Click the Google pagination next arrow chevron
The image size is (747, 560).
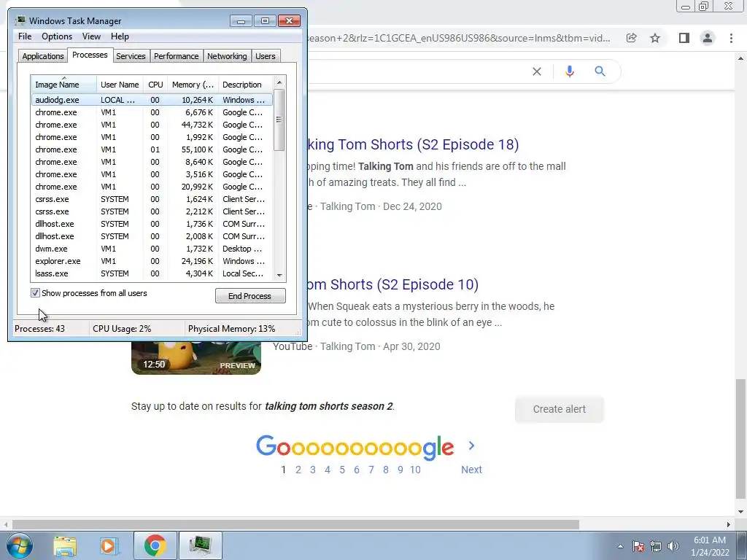tap(472, 446)
